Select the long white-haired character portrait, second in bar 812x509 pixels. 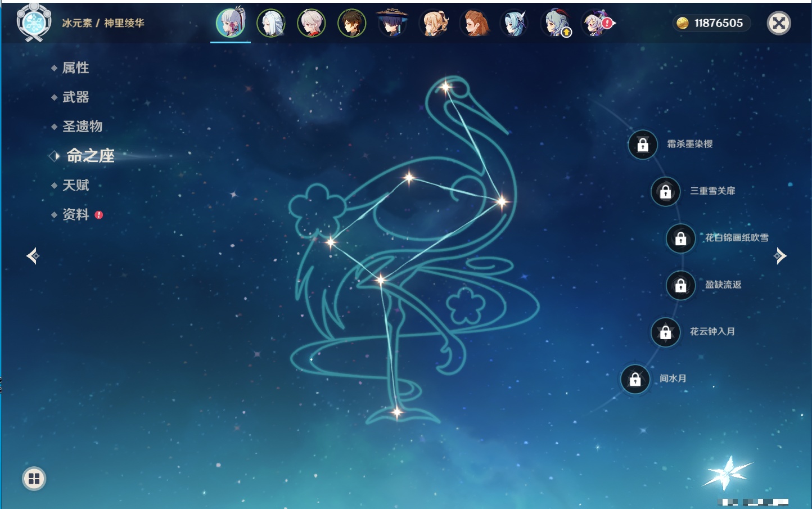tap(271, 23)
